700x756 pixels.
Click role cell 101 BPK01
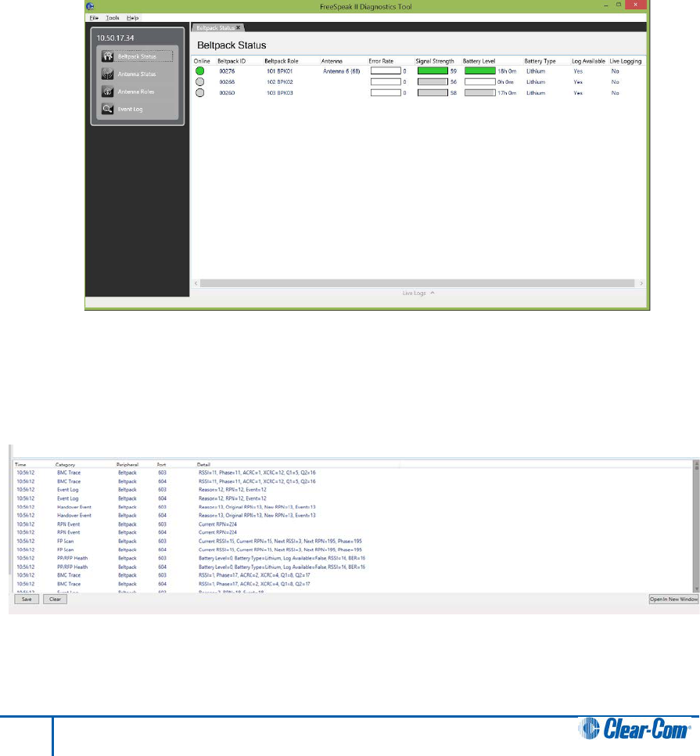click(279, 71)
